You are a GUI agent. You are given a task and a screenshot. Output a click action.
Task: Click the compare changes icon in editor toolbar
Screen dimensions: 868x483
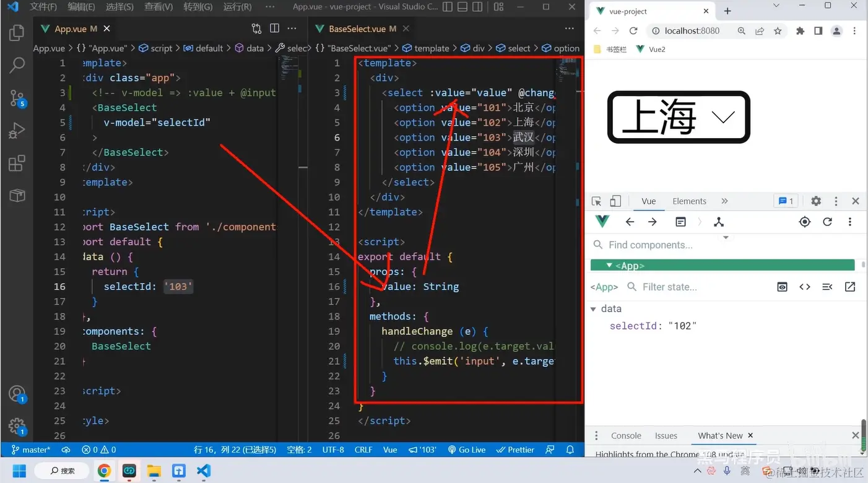coord(256,28)
